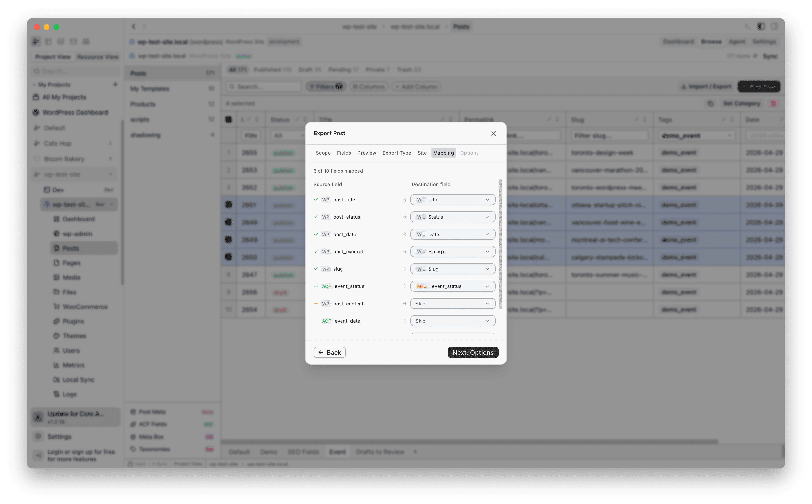812x504 pixels.
Task: Toggle checkbox for post row 2651
Action: click(x=228, y=205)
